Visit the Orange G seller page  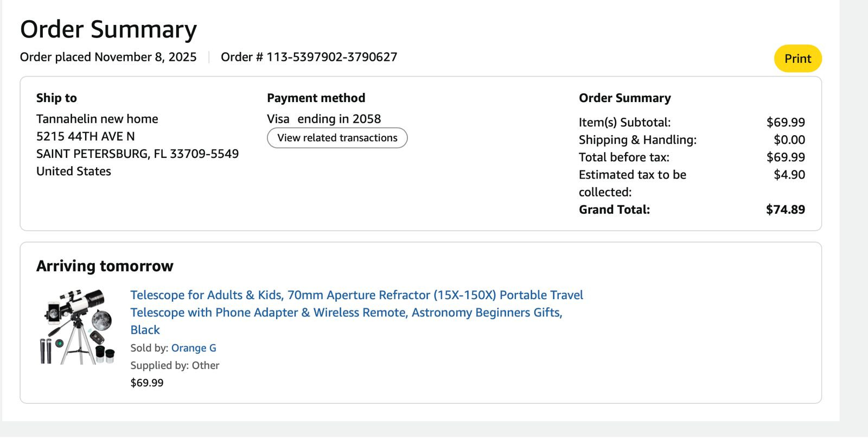click(x=194, y=348)
